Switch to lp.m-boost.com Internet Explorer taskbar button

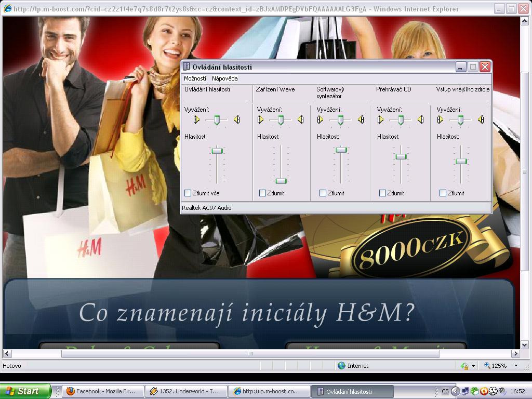[269, 391]
